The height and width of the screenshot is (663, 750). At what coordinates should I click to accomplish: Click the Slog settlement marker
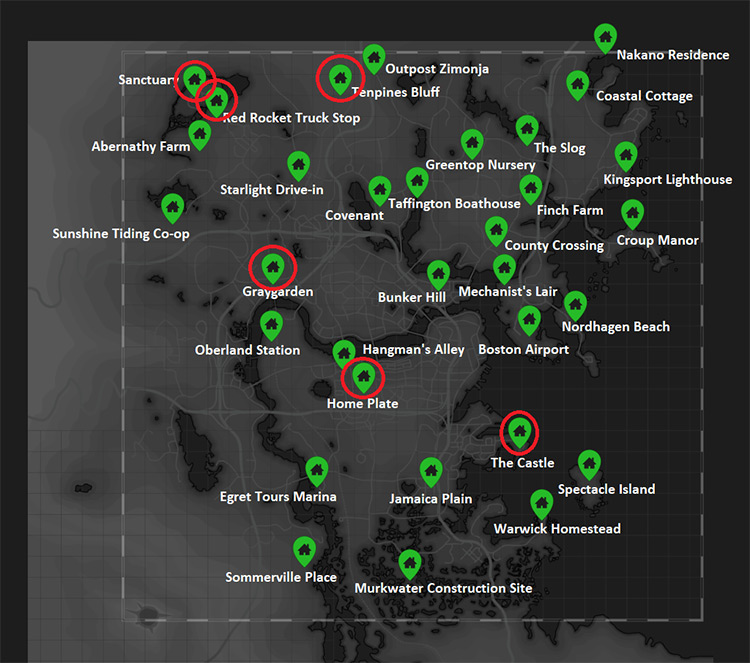527,130
